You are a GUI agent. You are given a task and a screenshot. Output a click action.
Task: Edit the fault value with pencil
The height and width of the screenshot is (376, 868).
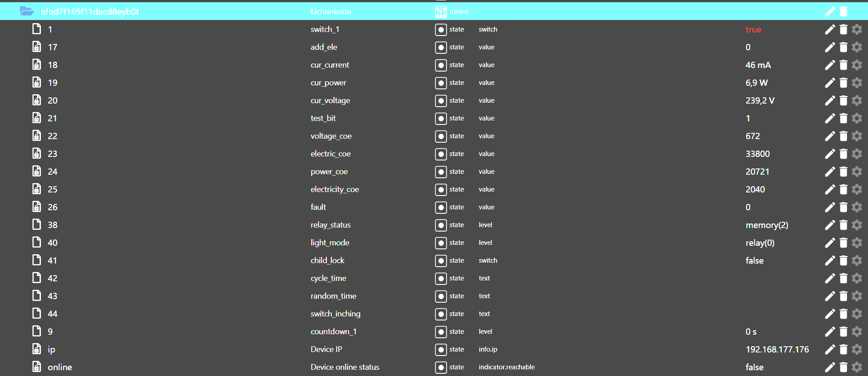[x=830, y=207]
